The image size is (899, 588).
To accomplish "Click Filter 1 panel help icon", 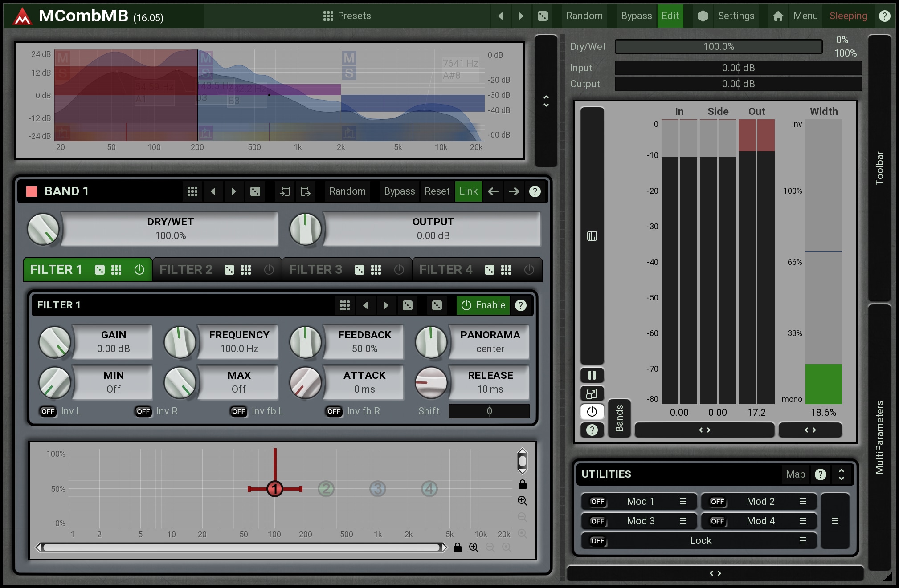I will (x=520, y=305).
